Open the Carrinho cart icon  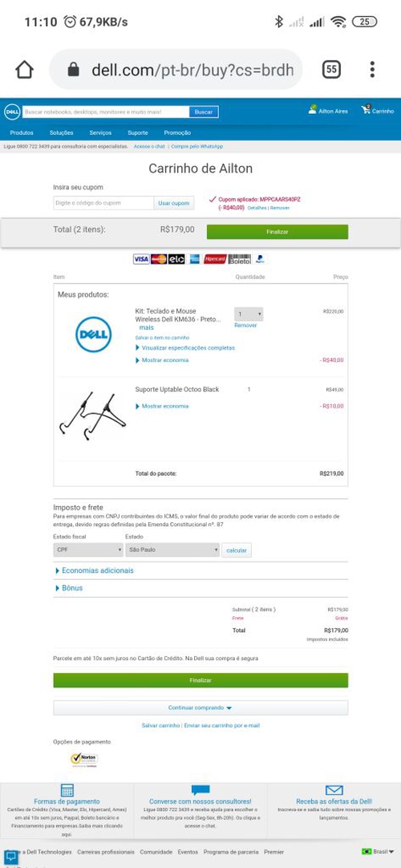pyautogui.click(x=367, y=110)
